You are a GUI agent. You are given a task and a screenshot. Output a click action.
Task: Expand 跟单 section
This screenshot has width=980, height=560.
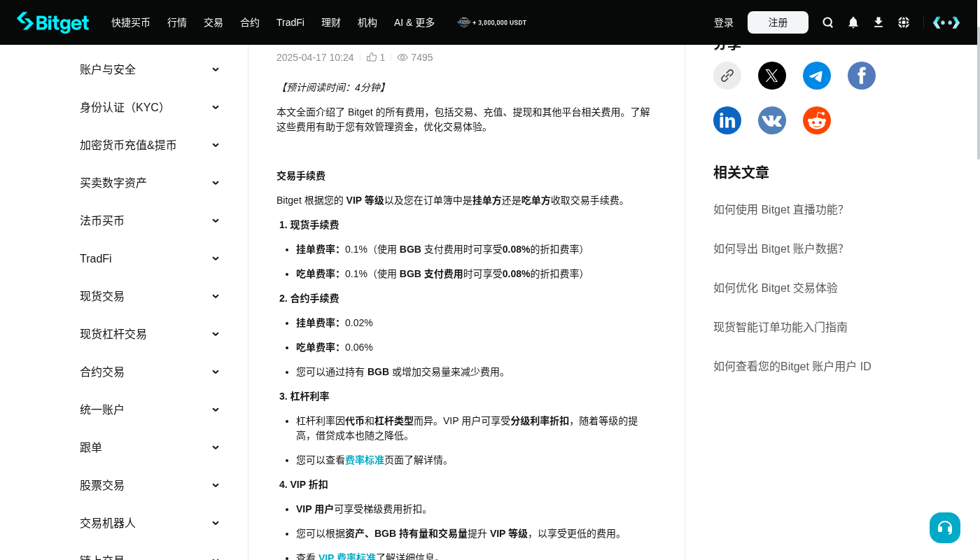(150, 447)
